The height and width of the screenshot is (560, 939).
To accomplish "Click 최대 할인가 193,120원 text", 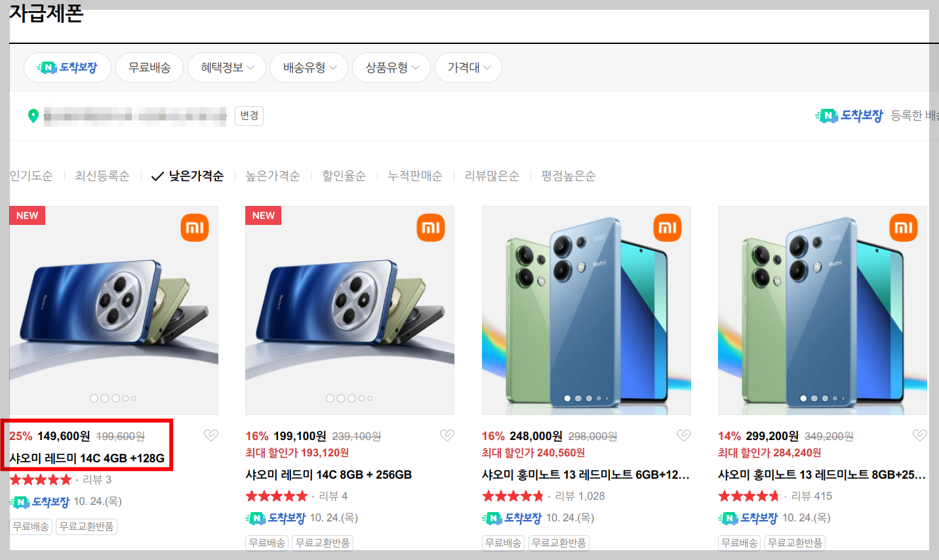I will click(297, 452).
